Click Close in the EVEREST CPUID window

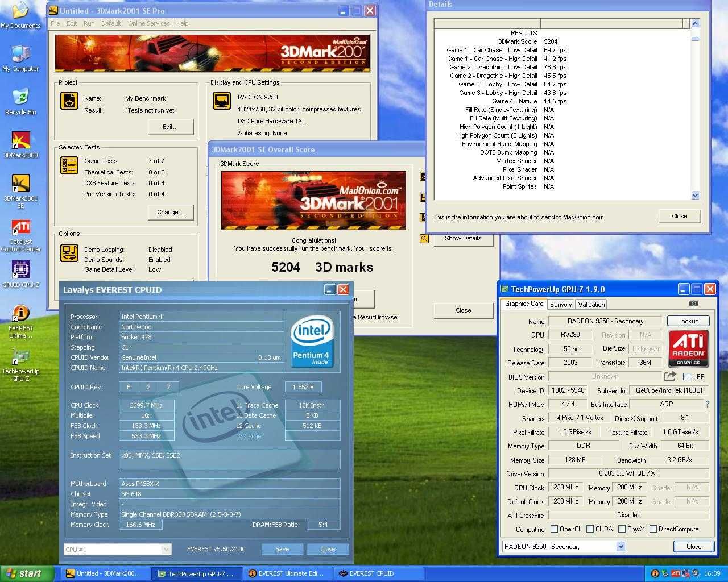[328, 550]
